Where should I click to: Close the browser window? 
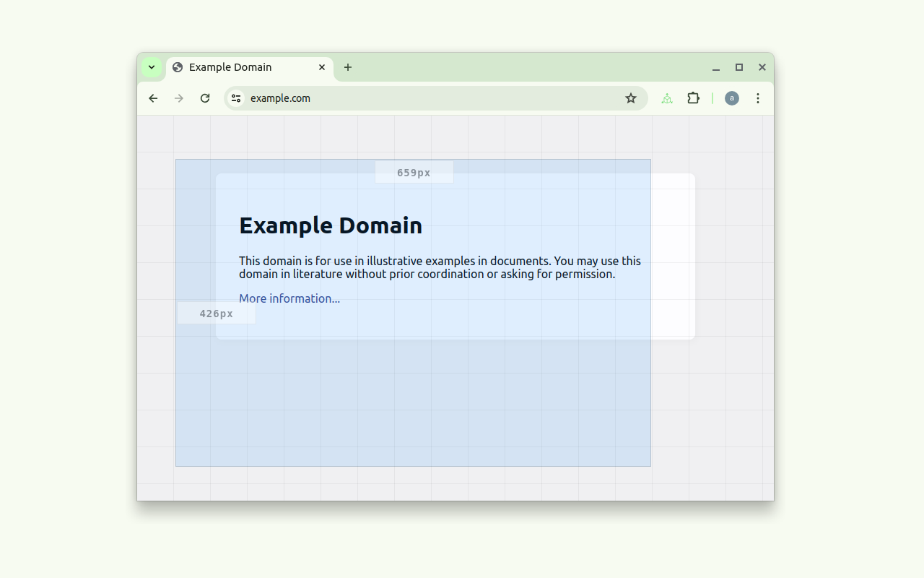pos(762,67)
